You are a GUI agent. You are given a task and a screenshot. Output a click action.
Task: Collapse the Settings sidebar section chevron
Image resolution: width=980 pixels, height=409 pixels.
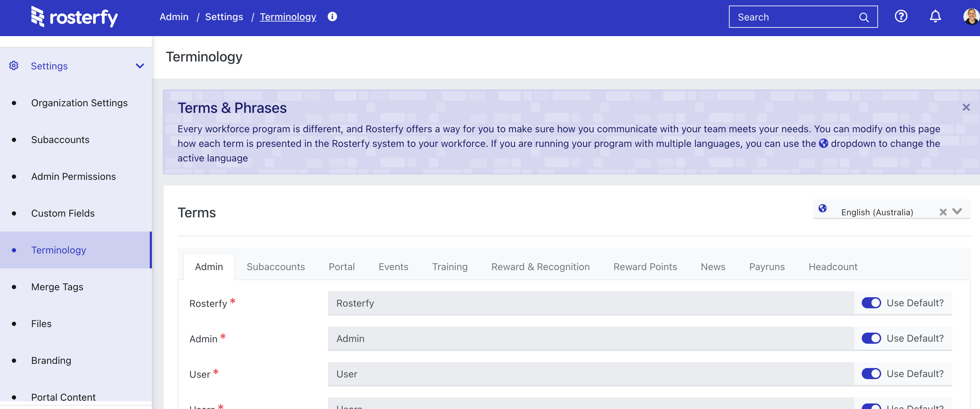pos(140,66)
